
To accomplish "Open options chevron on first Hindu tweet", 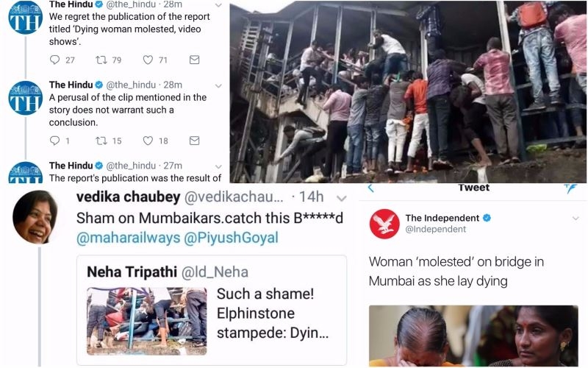I will click(x=218, y=5).
